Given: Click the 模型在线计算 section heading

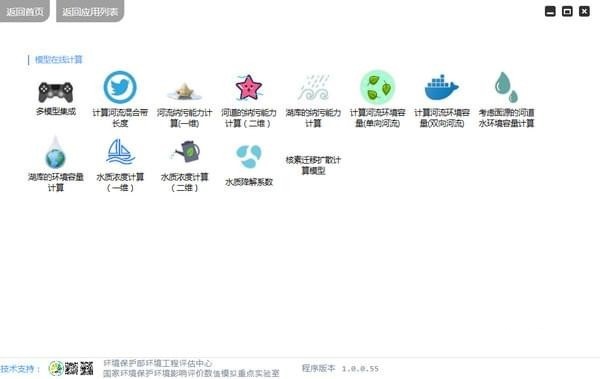Looking at the screenshot, I should (59, 60).
